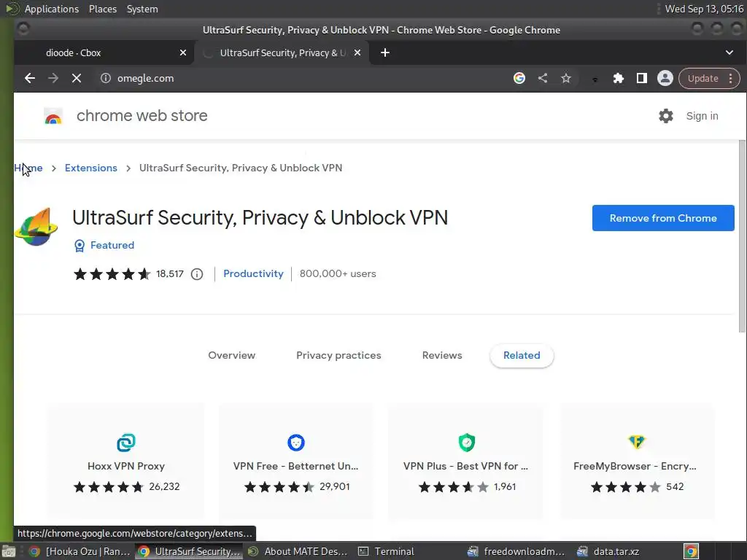Click the MATE logo icon beside Applications
Viewport: 747px width, 560px height.
[x=12, y=9]
